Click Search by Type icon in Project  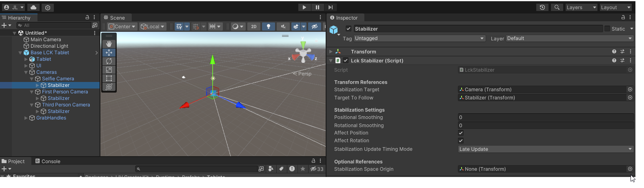pos(271,169)
